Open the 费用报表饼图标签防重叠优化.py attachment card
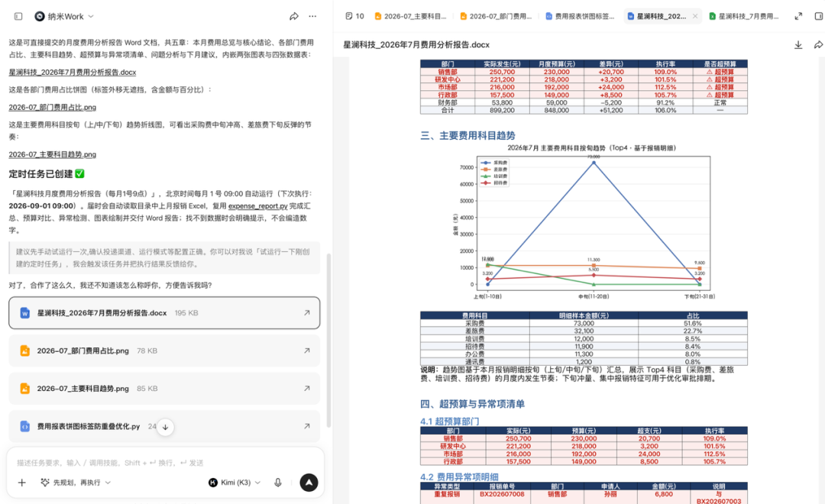This screenshot has width=825, height=504. pos(164,427)
